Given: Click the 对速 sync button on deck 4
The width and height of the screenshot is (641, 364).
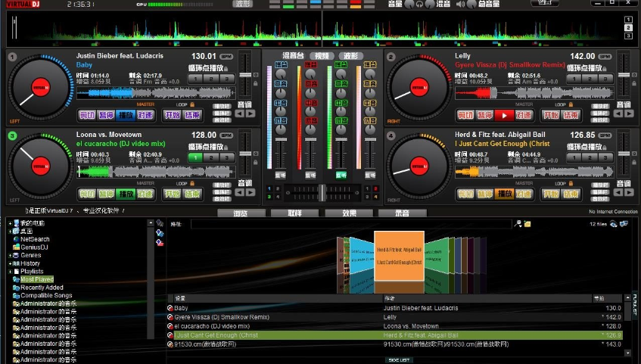Looking at the screenshot, I should 524,194.
